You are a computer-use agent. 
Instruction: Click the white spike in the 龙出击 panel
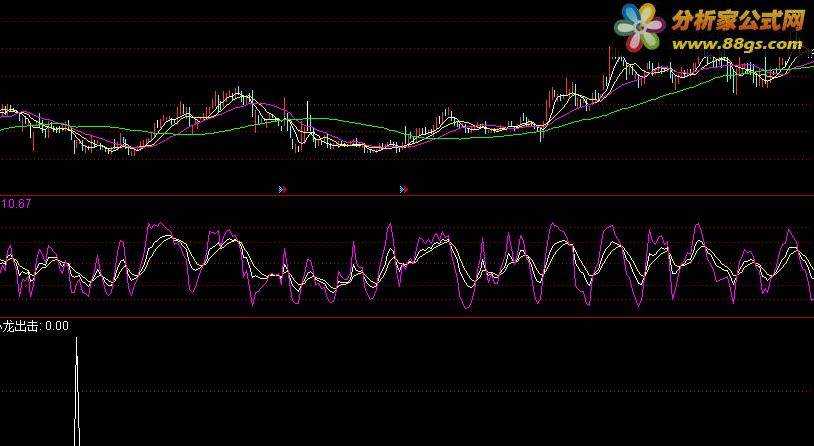tap(77, 391)
